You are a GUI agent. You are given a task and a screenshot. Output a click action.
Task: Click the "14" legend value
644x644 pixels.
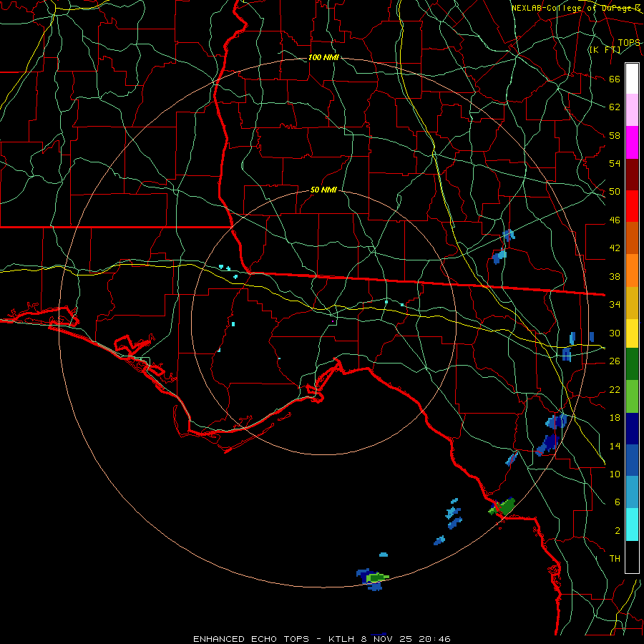615,446
